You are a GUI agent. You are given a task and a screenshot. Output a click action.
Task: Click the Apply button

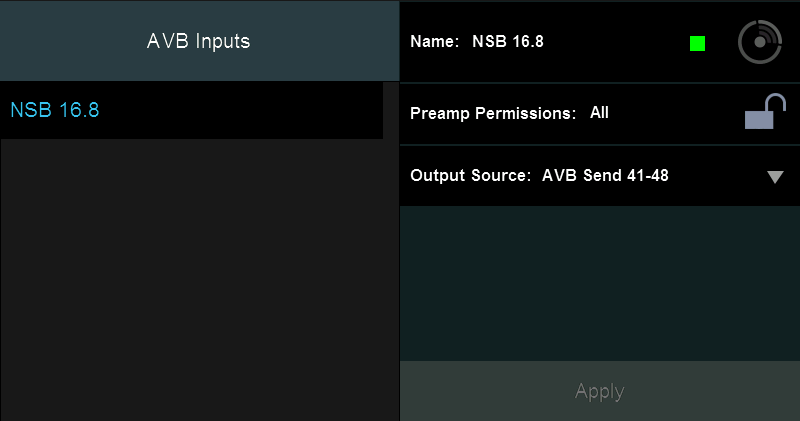[599, 391]
